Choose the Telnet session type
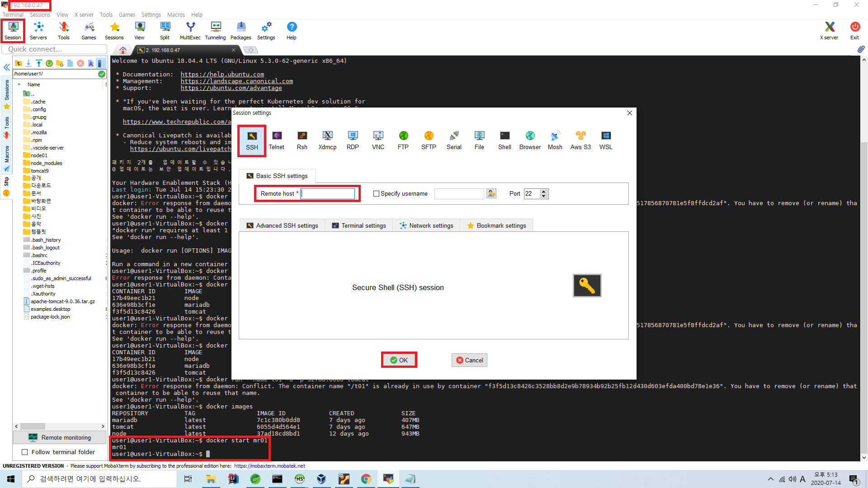The width and height of the screenshot is (868, 488). 277,141
